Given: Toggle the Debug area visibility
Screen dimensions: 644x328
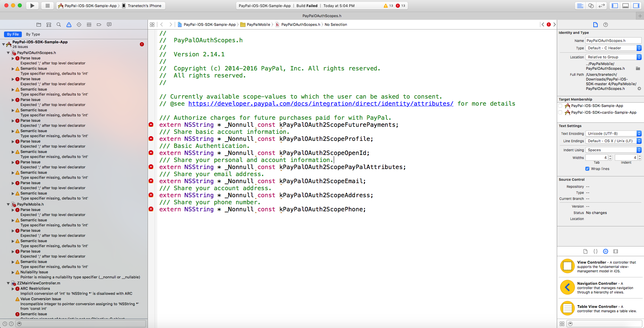Looking at the screenshot, I should (x=626, y=5).
